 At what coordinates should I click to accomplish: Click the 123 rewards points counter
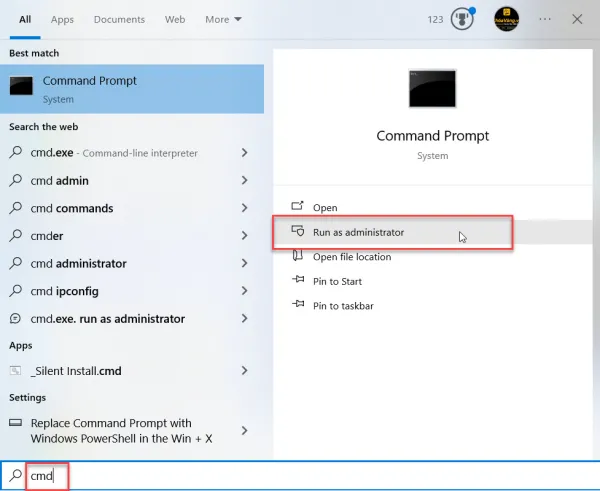(435, 19)
